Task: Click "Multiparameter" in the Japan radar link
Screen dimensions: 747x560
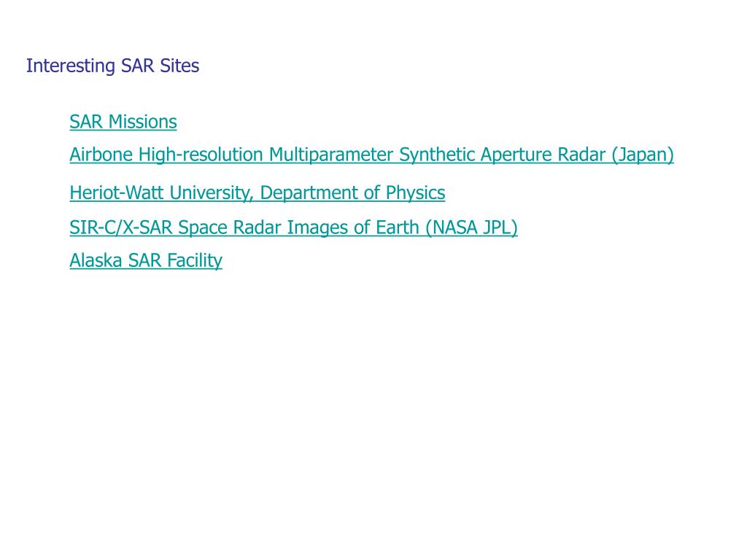Action: click(331, 155)
